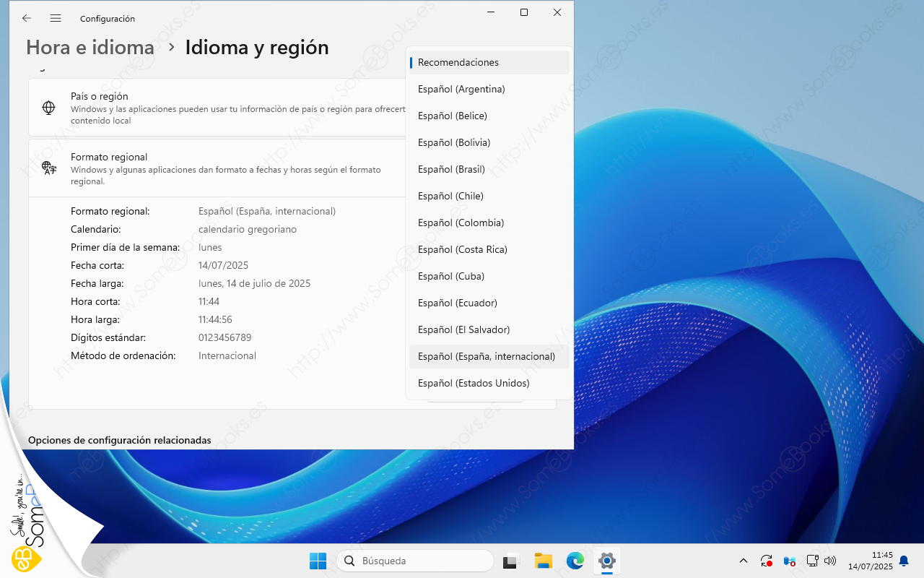Select Recomendaciones in the dropdown list
The width and height of the screenshot is (924, 578).
(x=489, y=63)
